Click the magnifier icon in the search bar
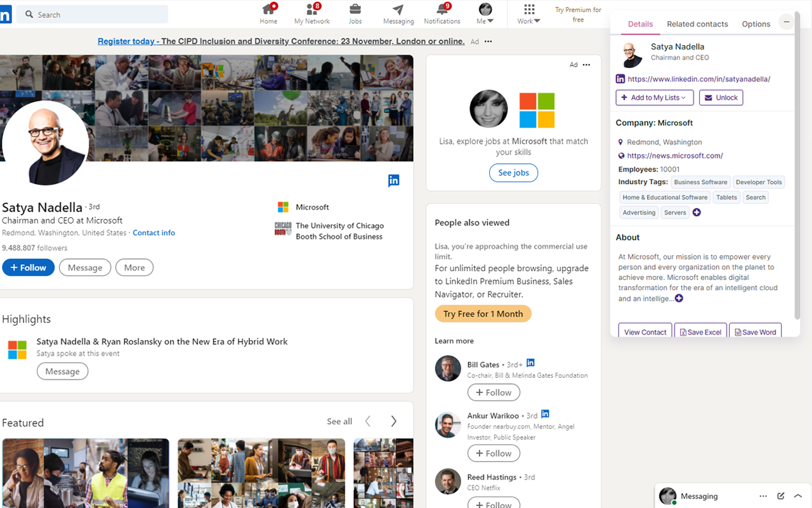 (29, 14)
